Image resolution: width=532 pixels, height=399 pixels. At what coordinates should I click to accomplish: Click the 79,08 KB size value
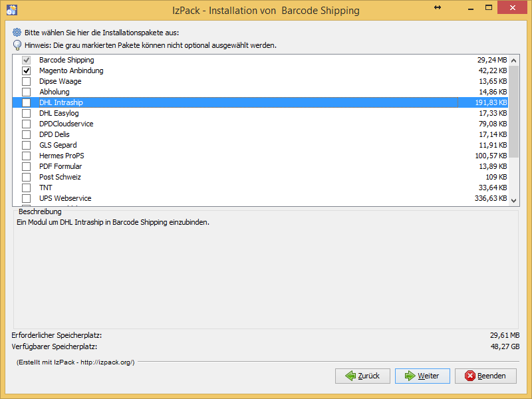pyautogui.click(x=493, y=124)
